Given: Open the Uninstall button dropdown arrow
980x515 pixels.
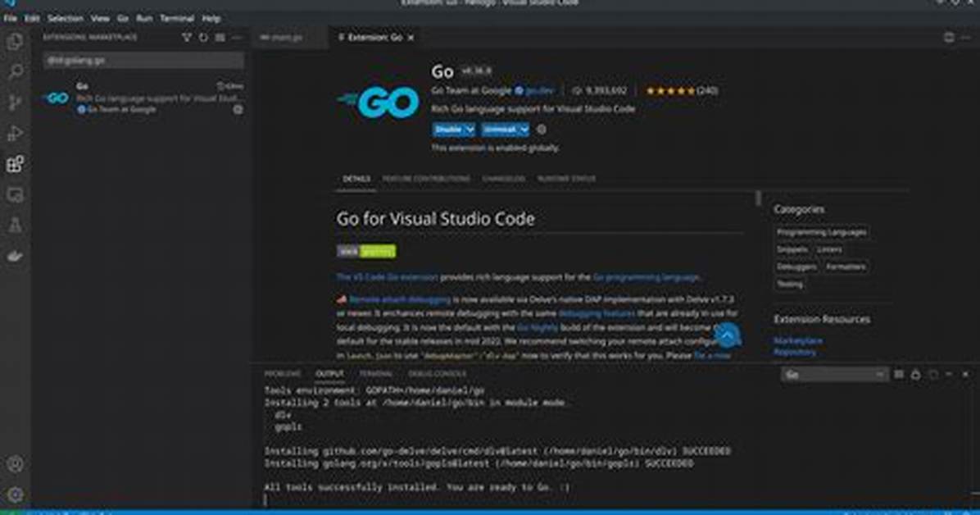Looking at the screenshot, I should (x=524, y=130).
